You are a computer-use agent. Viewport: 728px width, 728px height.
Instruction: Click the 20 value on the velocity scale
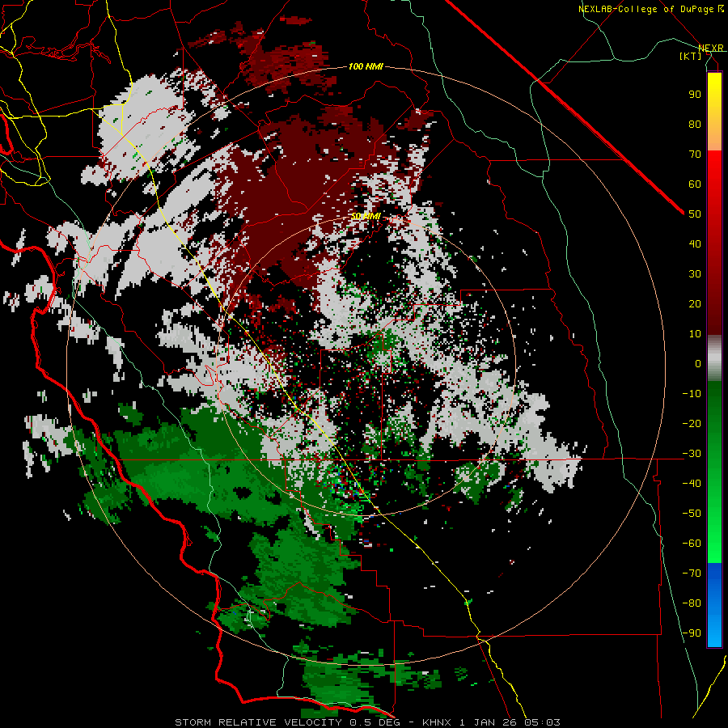click(x=695, y=303)
